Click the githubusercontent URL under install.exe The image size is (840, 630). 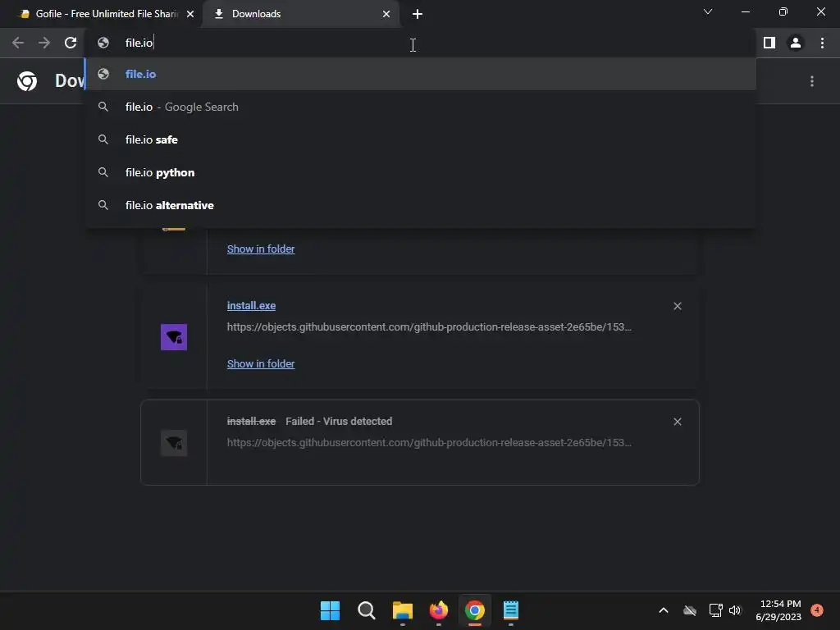(429, 326)
